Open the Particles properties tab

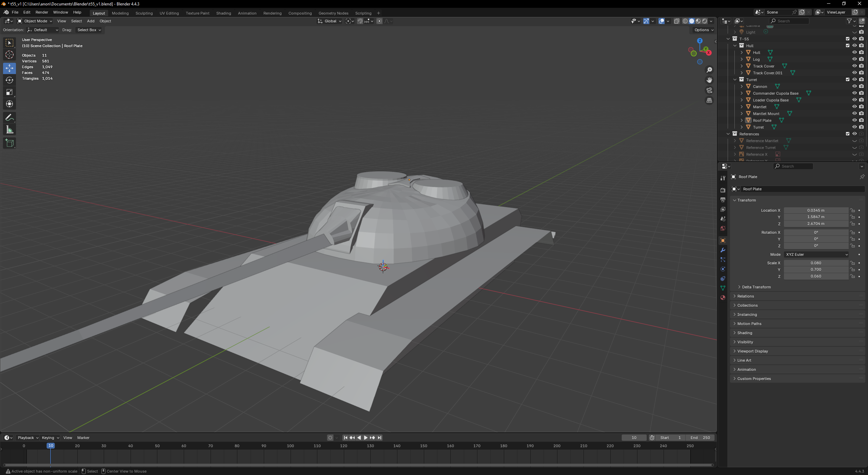point(723,260)
